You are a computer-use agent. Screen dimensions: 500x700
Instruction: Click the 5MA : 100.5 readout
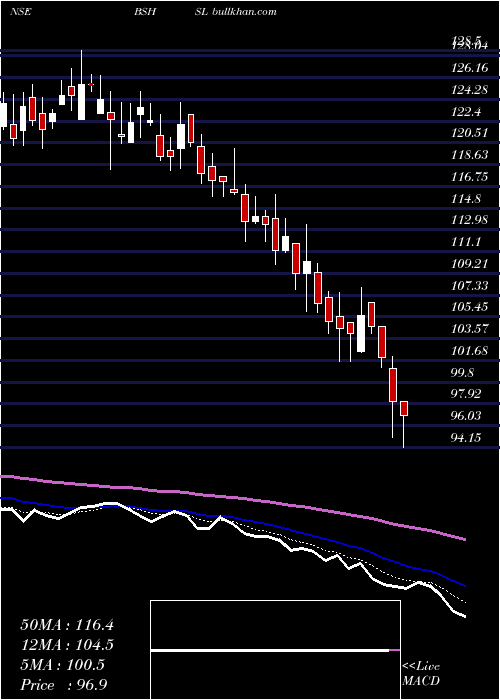point(62,665)
